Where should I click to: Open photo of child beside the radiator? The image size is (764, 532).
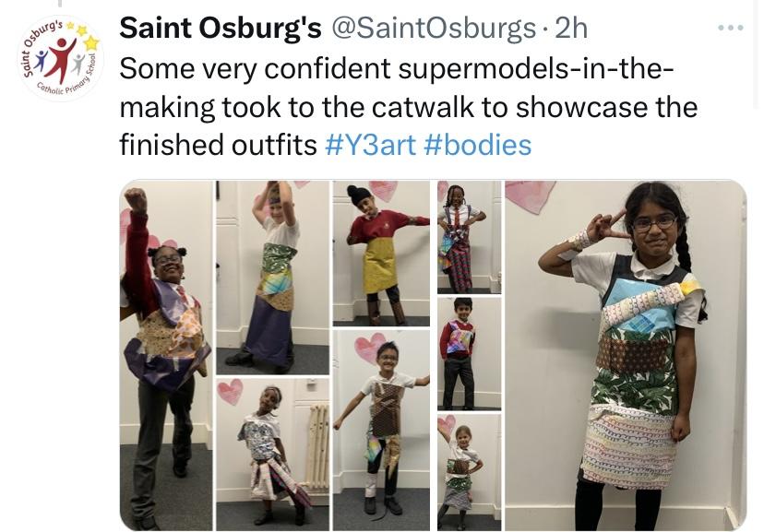[x=273, y=455]
